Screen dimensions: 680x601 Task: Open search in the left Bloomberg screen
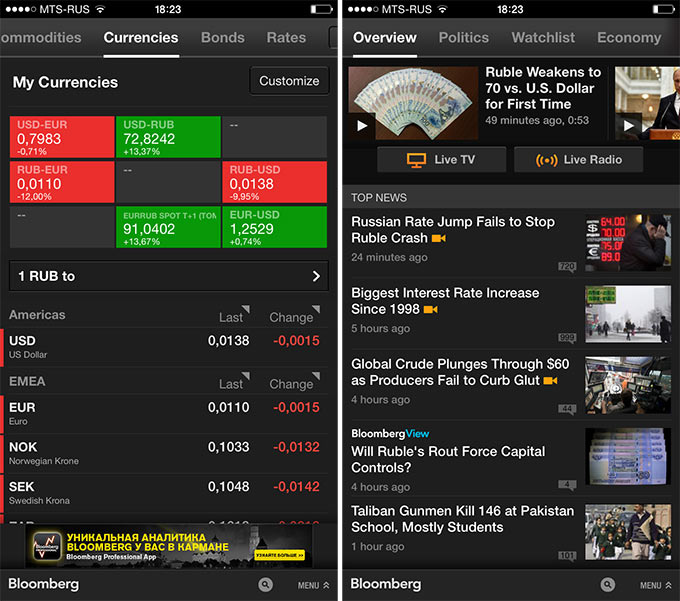point(265,585)
